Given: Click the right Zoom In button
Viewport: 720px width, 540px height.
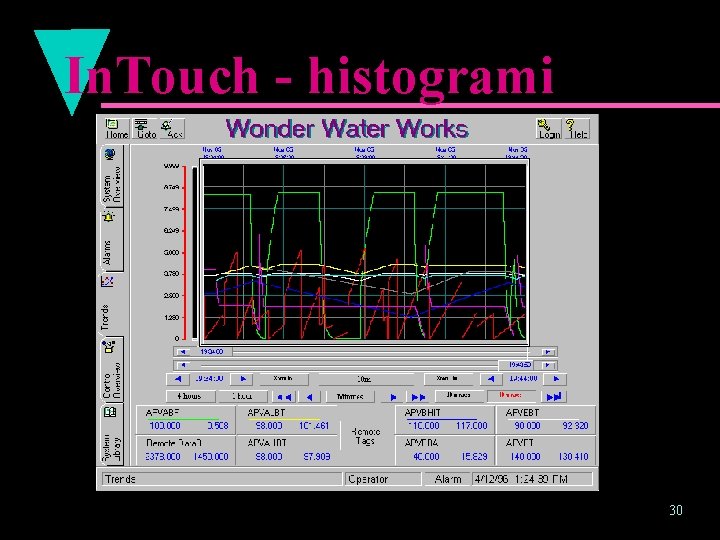Looking at the screenshot, I should coord(447,379).
